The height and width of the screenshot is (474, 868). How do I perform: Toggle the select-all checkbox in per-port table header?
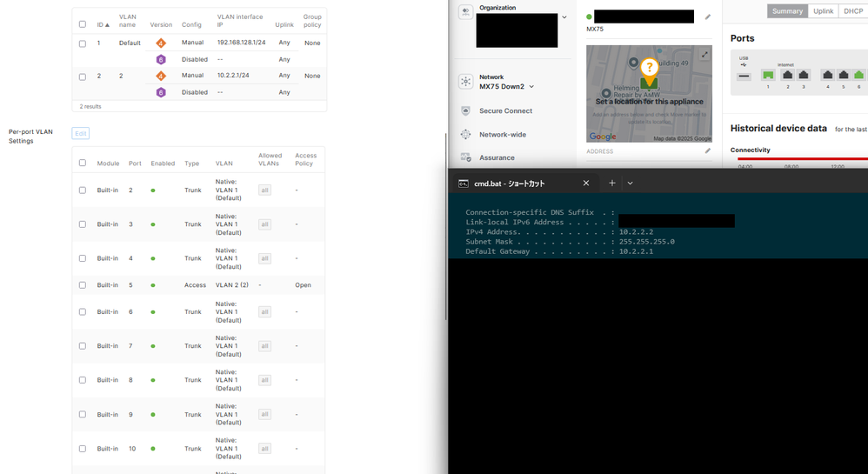click(x=83, y=163)
